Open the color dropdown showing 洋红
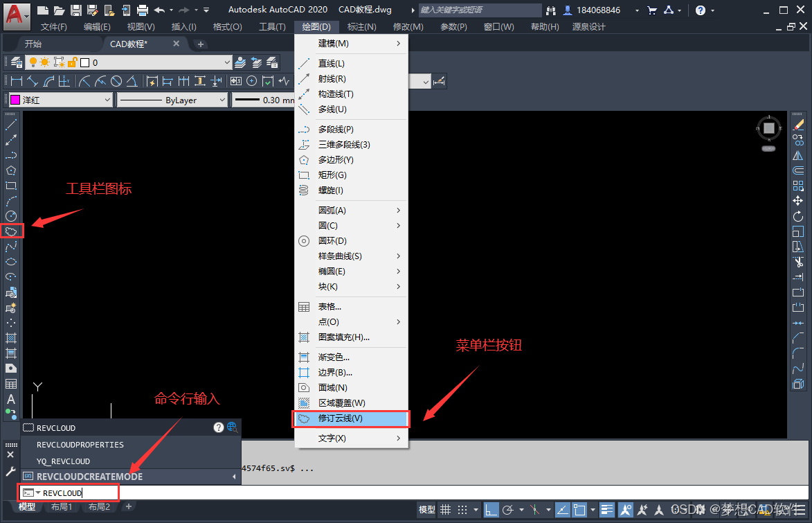 click(61, 100)
